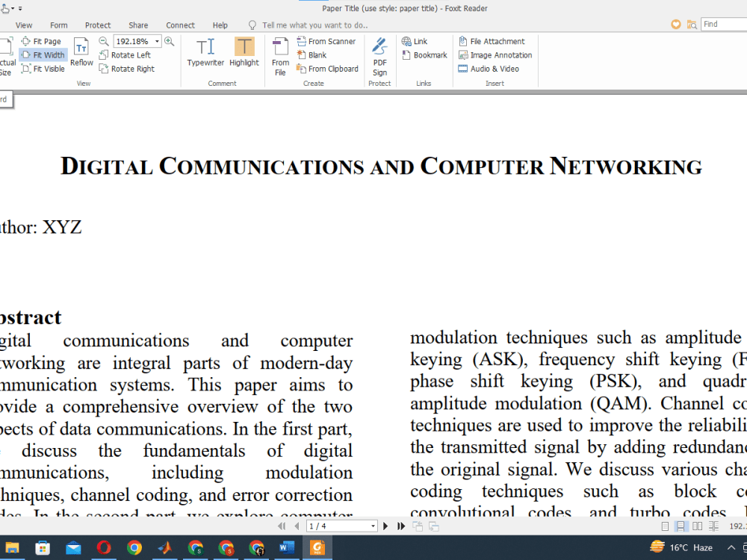Select the Typewriter comment tool
Image resolution: width=747 pixels, height=560 pixels.
click(205, 52)
